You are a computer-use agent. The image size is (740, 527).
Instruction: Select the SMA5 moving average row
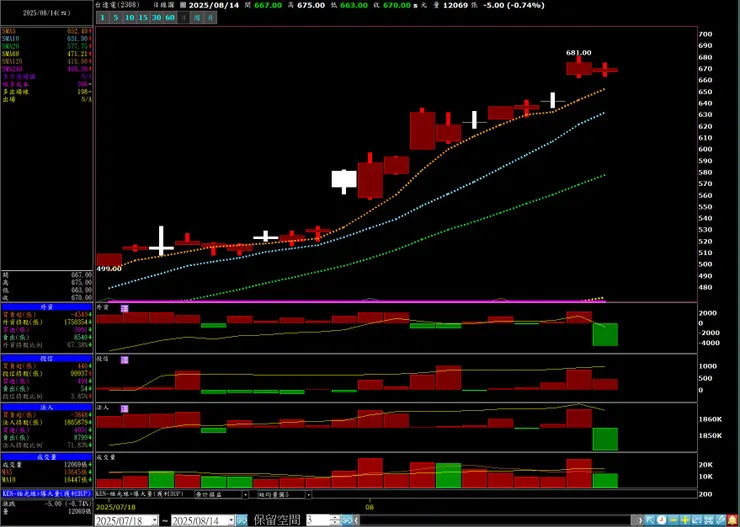click(47, 31)
